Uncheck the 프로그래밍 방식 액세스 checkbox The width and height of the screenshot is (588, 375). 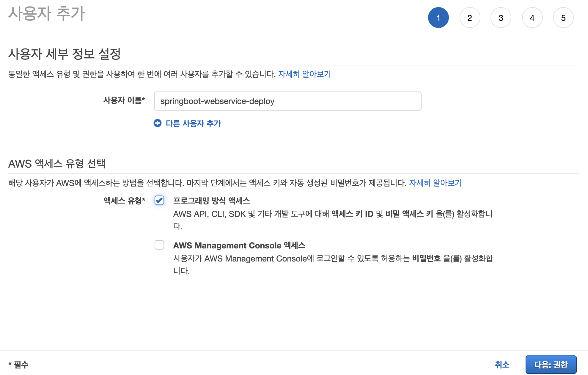(x=159, y=201)
